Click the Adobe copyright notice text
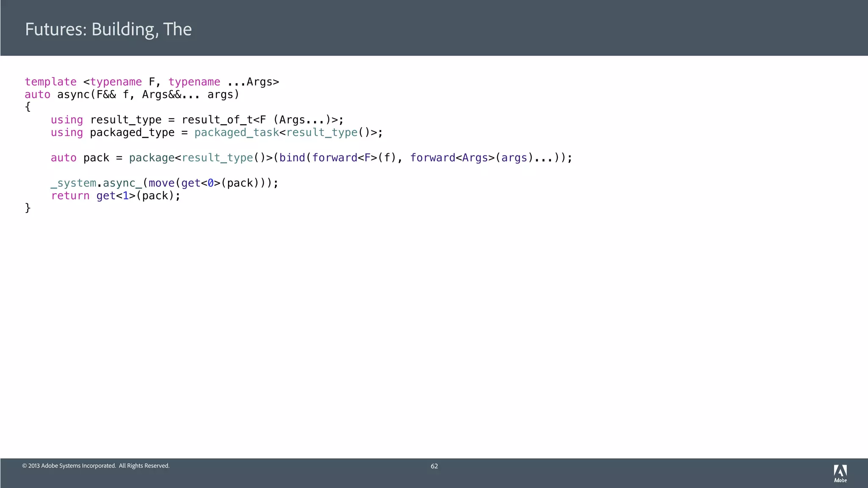Viewport: 868px width, 488px height. tap(96, 466)
